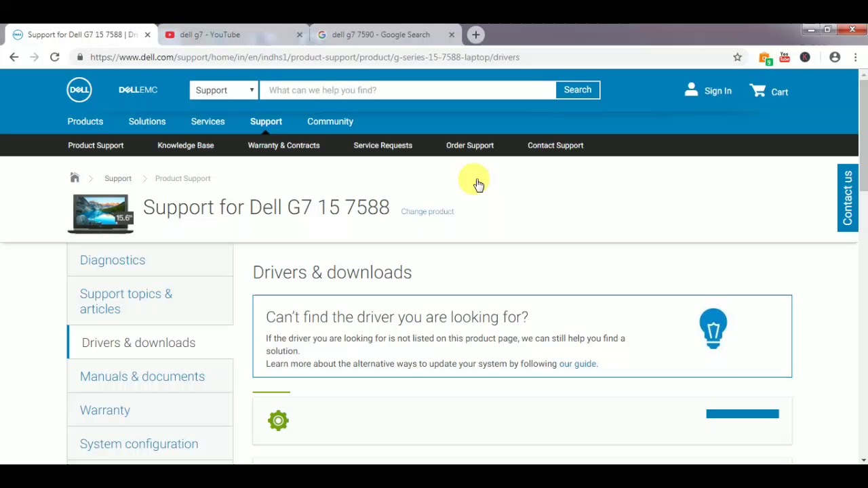
Task: Click the YouTube extension icon
Action: (785, 57)
